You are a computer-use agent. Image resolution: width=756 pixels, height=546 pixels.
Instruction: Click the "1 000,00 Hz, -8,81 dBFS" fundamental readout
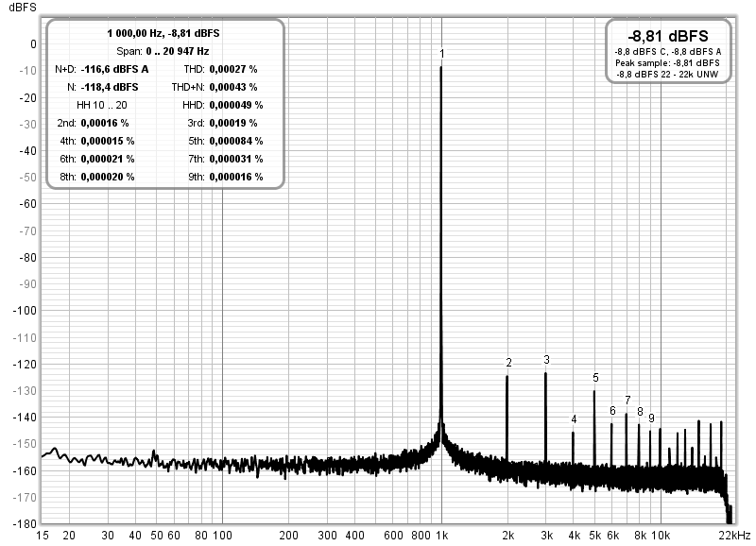(163, 33)
